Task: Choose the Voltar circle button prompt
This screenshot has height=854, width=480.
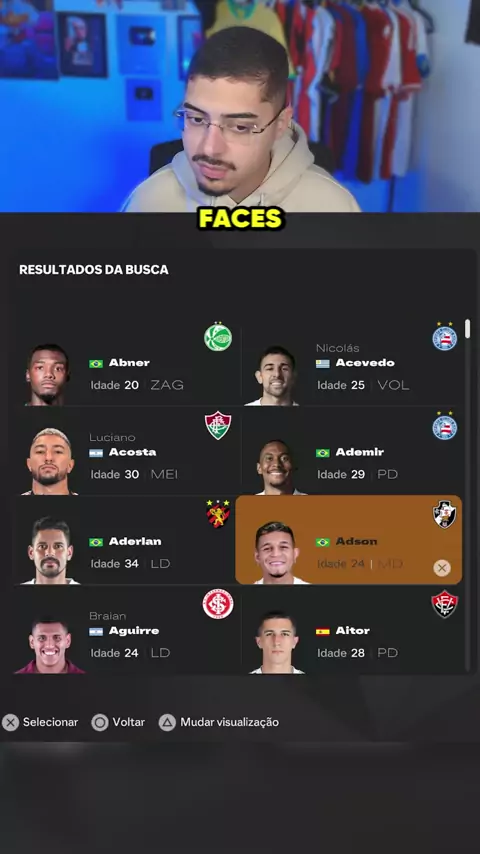Action: point(118,722)
